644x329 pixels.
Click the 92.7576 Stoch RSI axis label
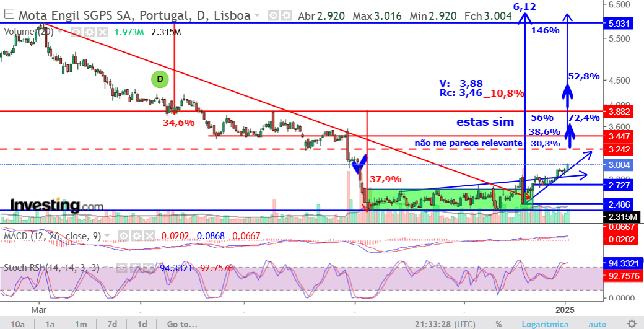click(x=624, y=276)
